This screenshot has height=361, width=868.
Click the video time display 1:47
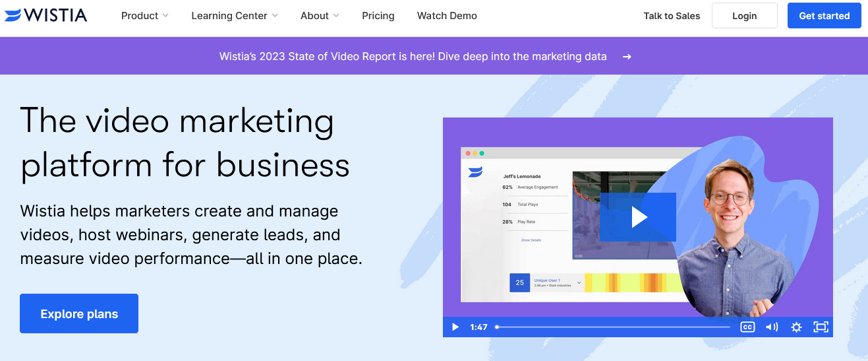click(x=478, y=327)
